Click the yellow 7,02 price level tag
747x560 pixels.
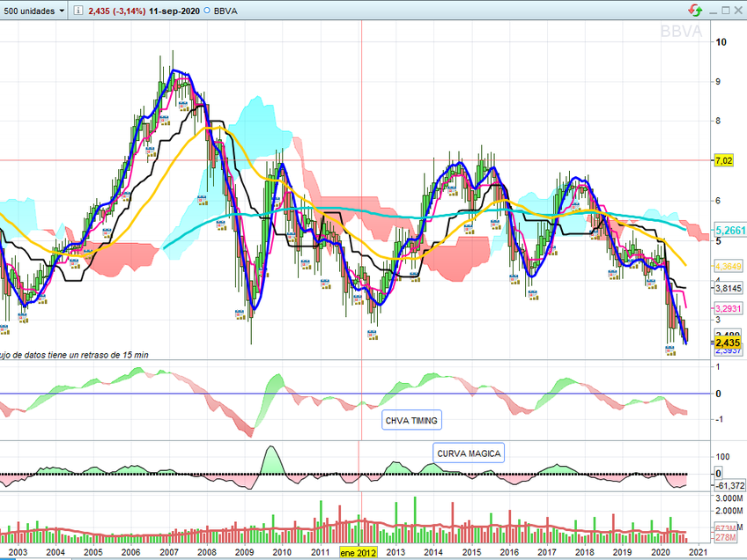[724, 160]
